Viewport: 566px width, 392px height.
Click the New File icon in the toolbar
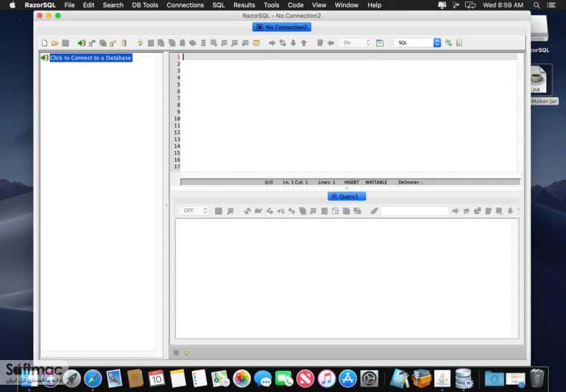coord(44,43)
